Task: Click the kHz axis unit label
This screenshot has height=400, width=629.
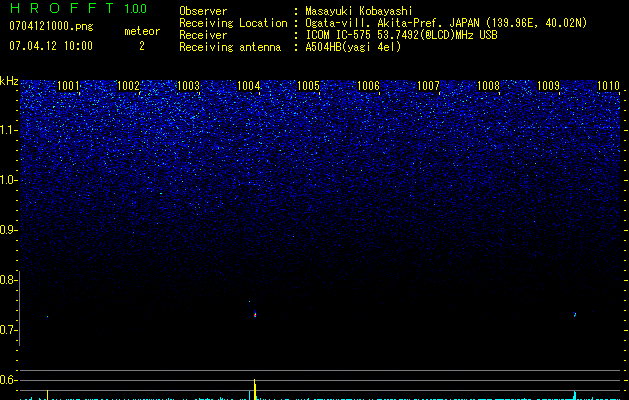Action: 9,81
